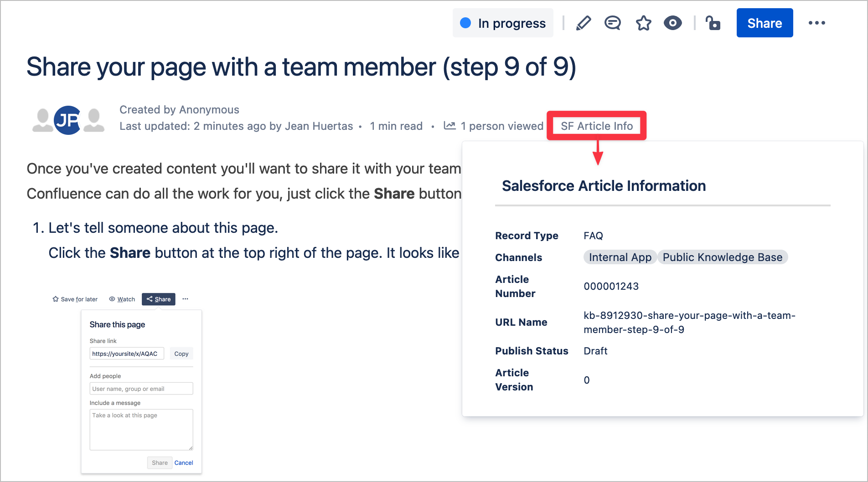The width and height of the screenshot is (868, 482).
Task: Click the blue Share button
Action: (x=764, y=23)
